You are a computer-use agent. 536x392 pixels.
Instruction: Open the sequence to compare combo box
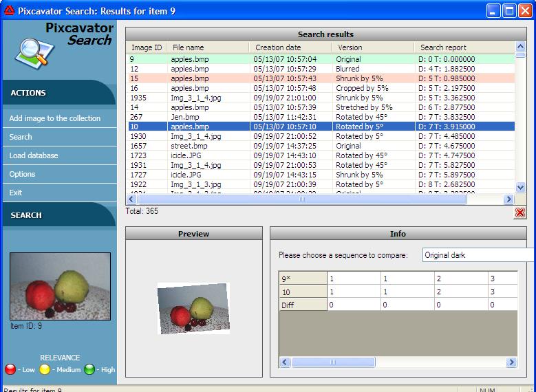point(478,255)
